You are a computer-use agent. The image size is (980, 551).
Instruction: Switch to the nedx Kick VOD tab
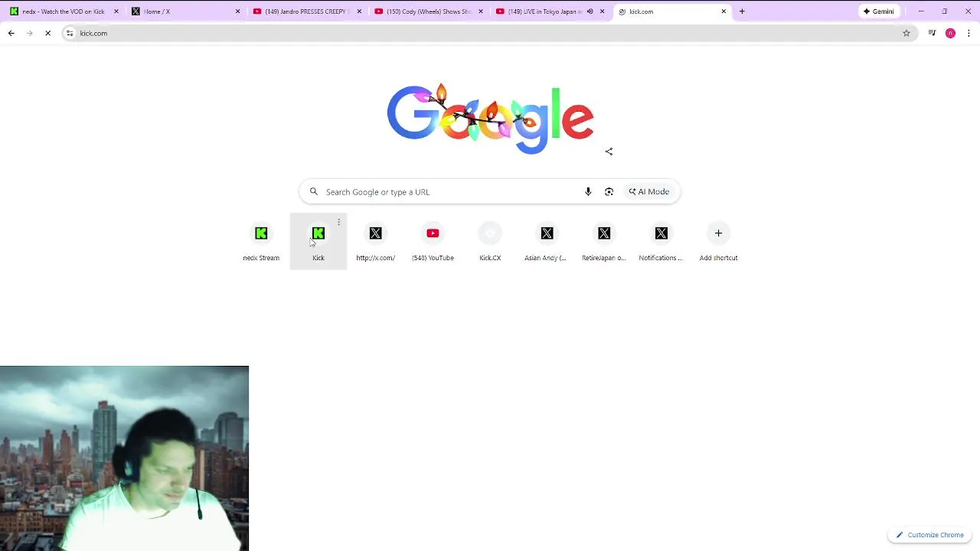[x=64, y=11]
